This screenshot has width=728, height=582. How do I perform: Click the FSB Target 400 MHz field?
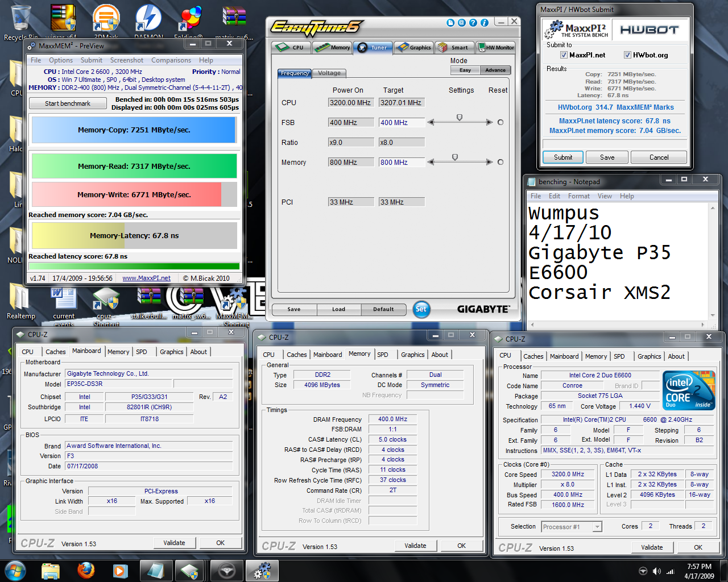(x=402, y=122)
